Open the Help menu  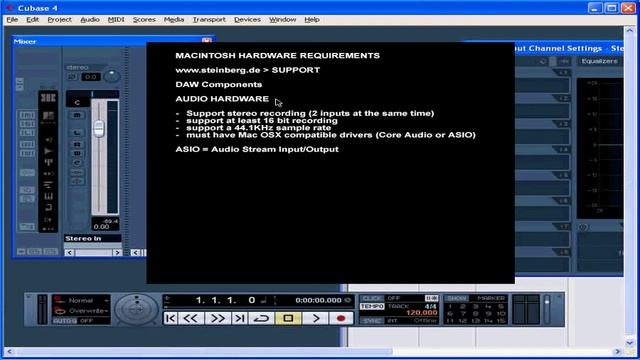(312, 20)
